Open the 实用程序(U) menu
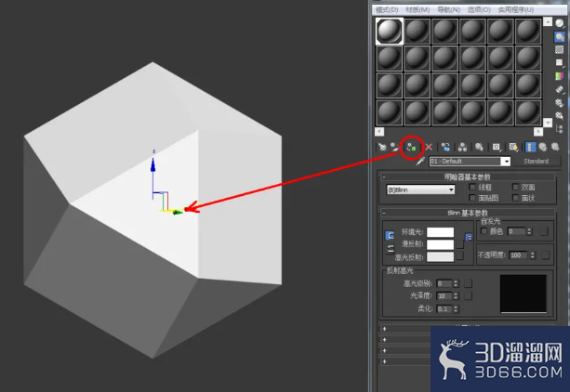The image size is (570, 392). 516,10
